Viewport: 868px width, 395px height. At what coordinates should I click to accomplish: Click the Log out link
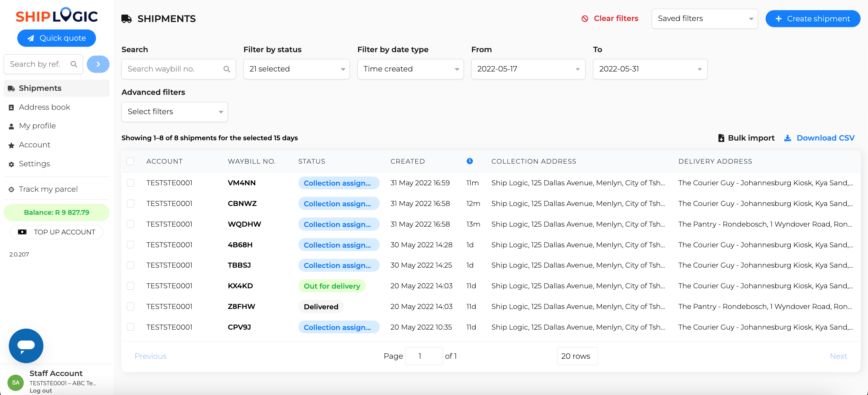(x=41, y=391)
